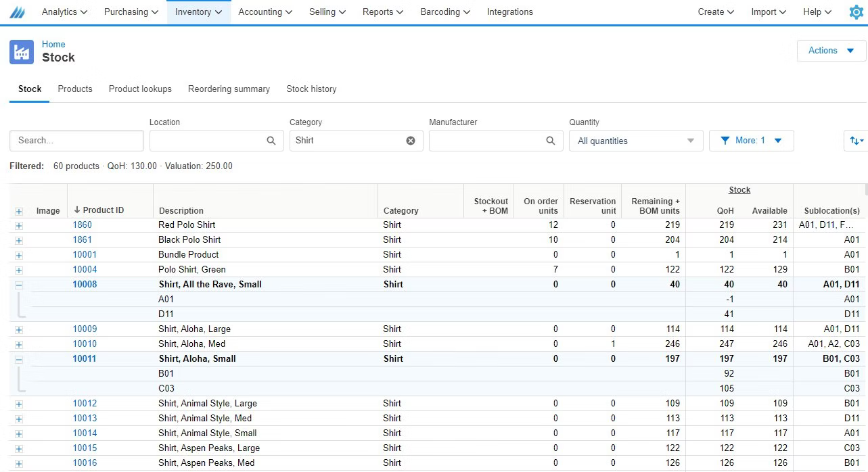Open product 10009 link
868x472 pixels.
pyautogui.click(x=85, y=329)
